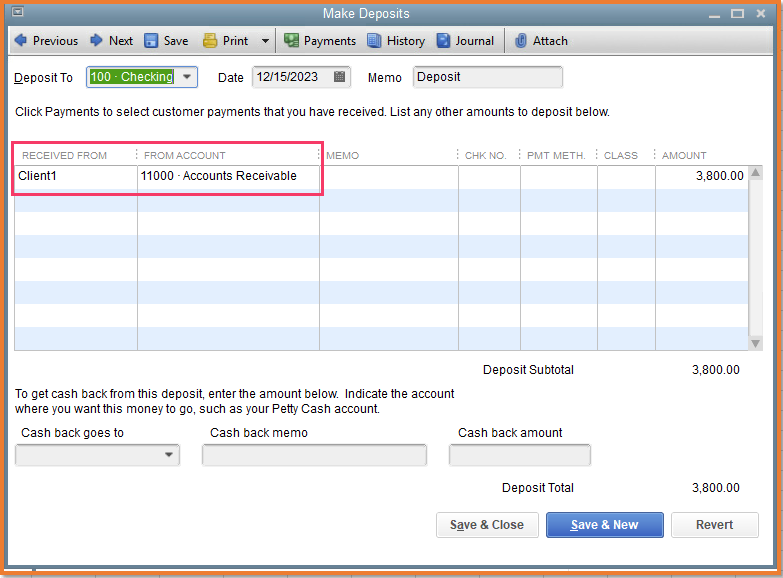
Task: Click Save & Close button
Action: pos(487,525)
